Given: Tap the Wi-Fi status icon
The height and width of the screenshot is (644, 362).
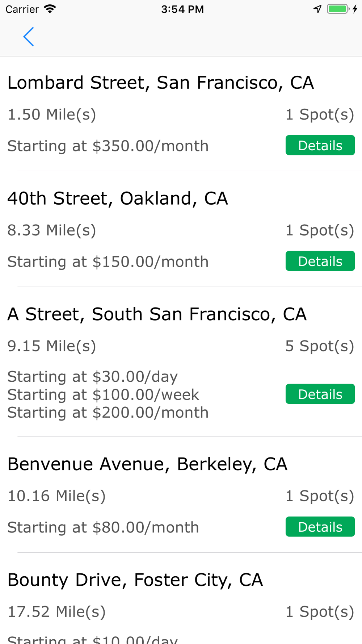Looking at the screenshot, I should pyautogui.click(x=50, y=9).
